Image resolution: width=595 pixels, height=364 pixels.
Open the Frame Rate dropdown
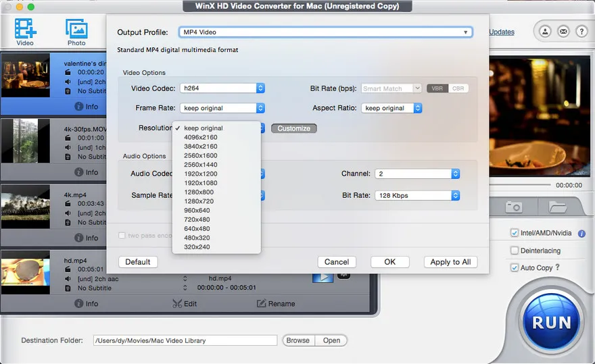tap(222, 108)
